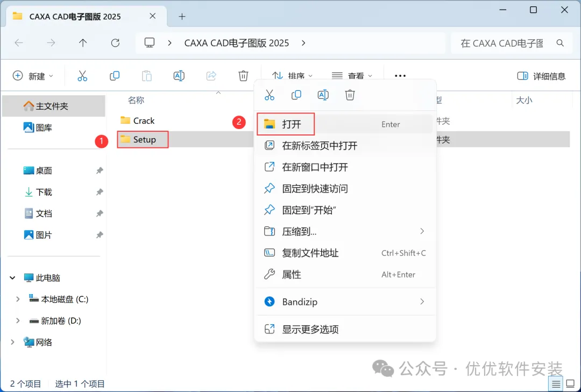
Task: Expand the 本地磁盘 (C:) node
Action: pos(17,299)
